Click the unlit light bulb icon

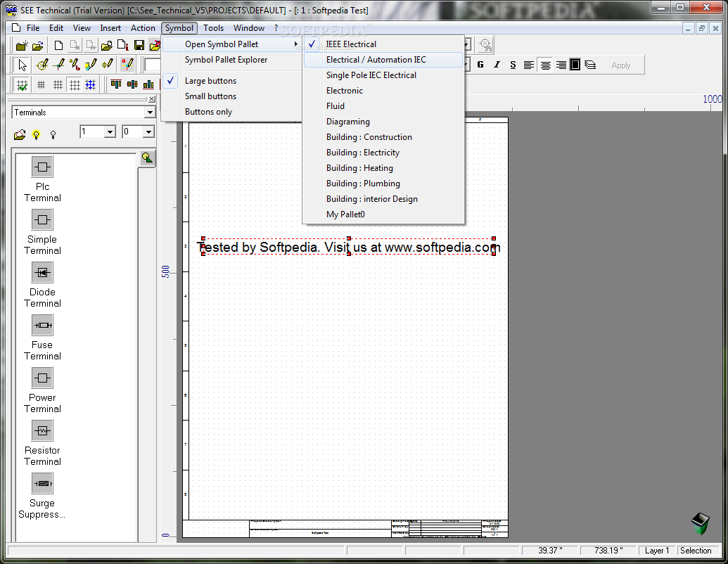point(53,134)
